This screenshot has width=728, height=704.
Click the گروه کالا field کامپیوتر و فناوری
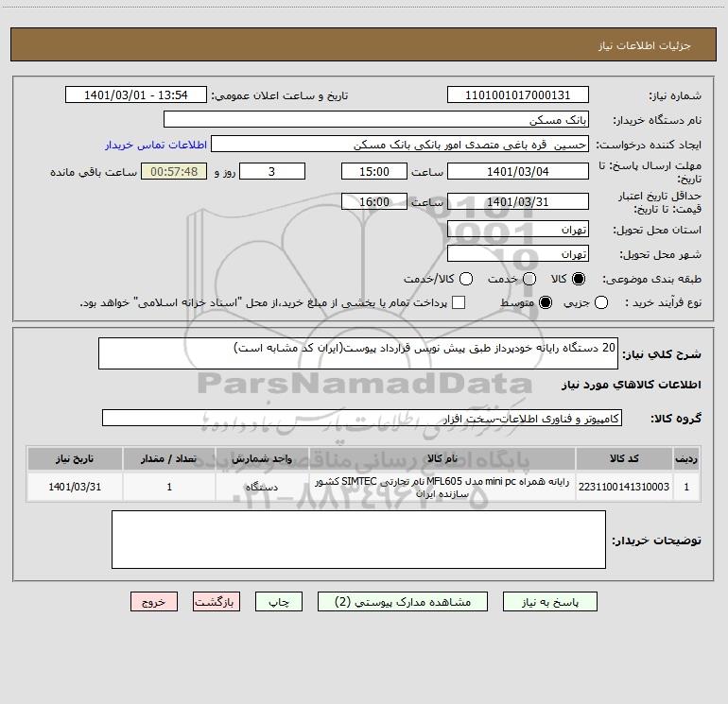point(362,418)
